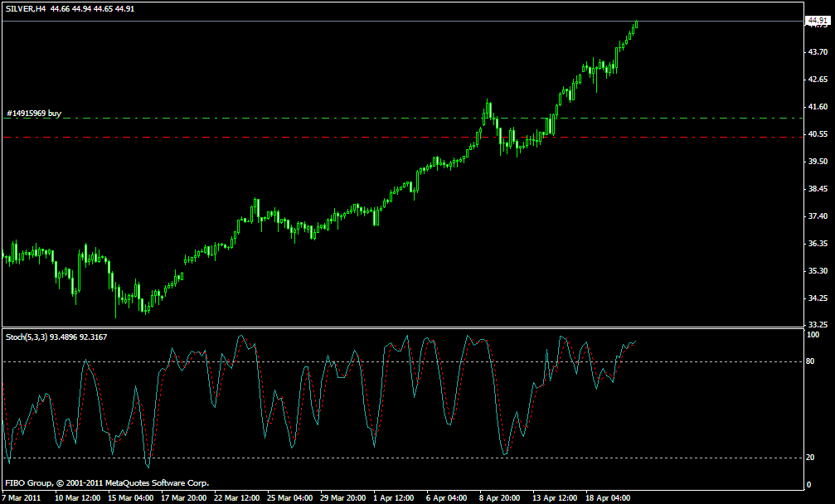Click the 100 level on stochastic scale

[x=813, y=335]
